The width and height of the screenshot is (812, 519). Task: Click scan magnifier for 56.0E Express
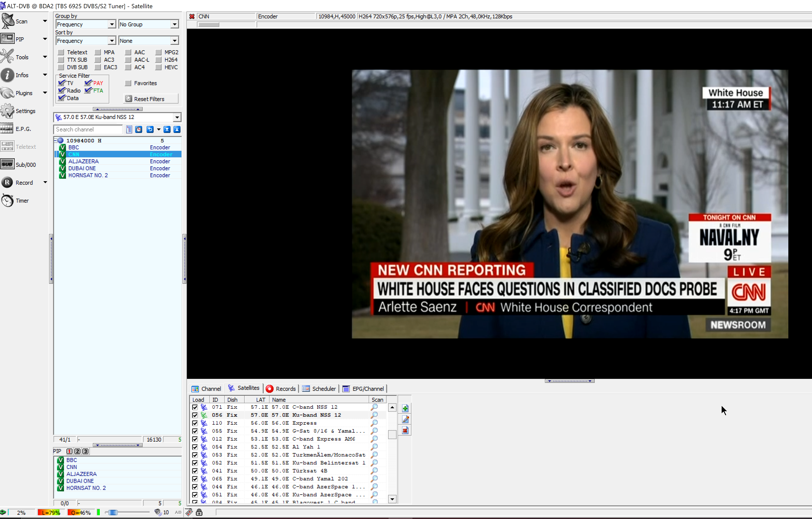374,423
